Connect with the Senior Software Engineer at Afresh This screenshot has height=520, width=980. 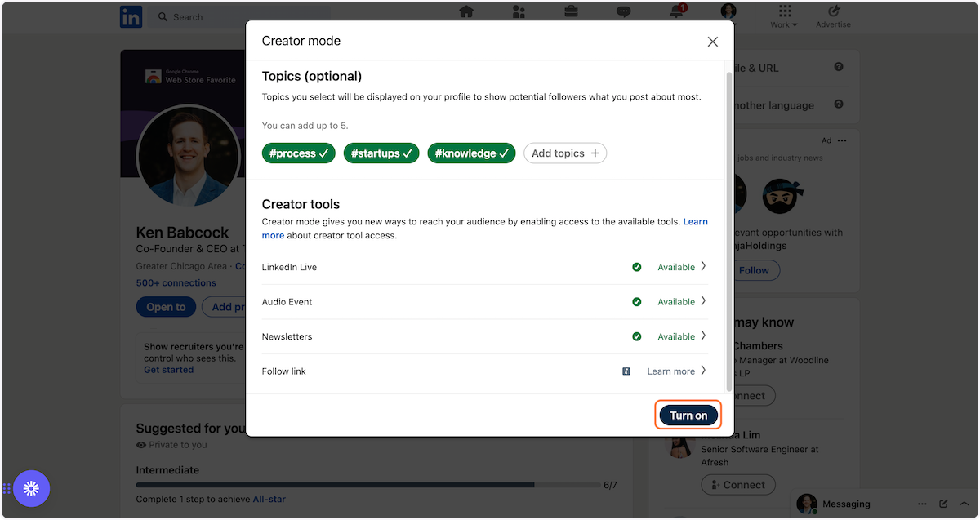(737, 485)
